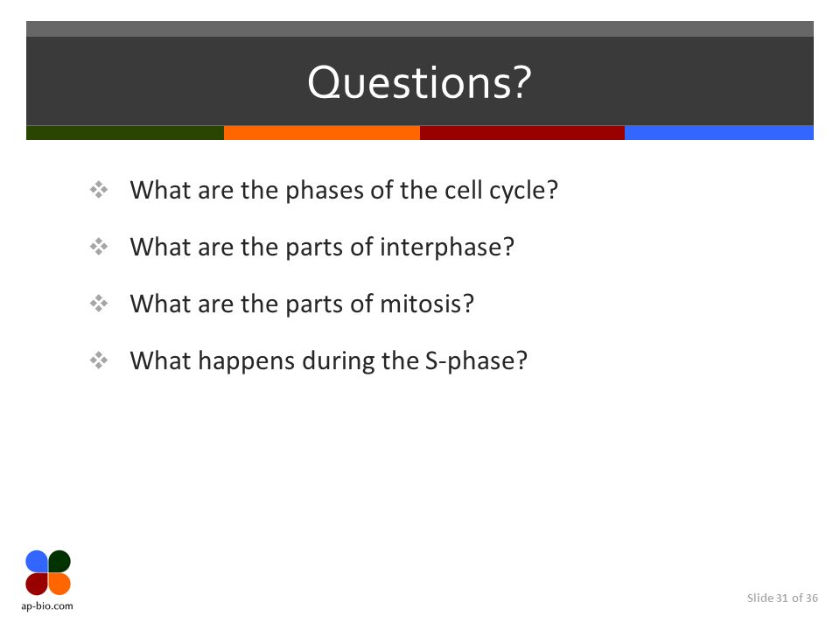Click the blue color bar segment

tap(719, 133)
